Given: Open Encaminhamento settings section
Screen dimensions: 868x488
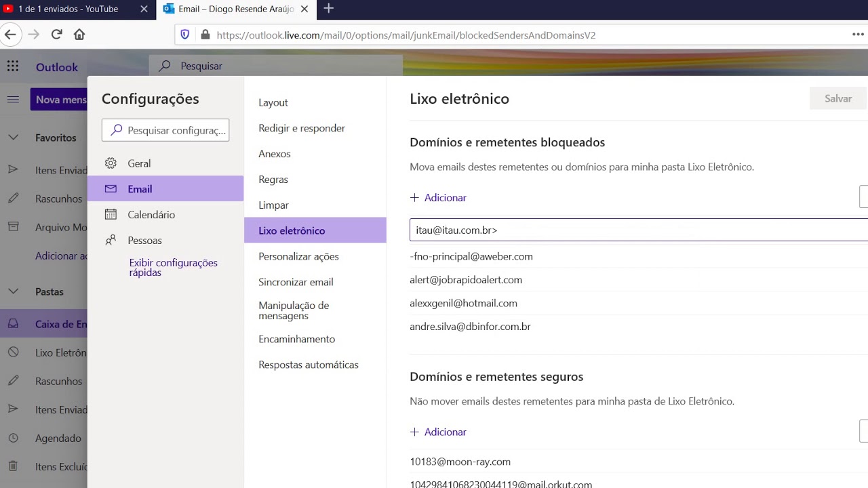Looking at the screenshot, I should click(315, 339).
